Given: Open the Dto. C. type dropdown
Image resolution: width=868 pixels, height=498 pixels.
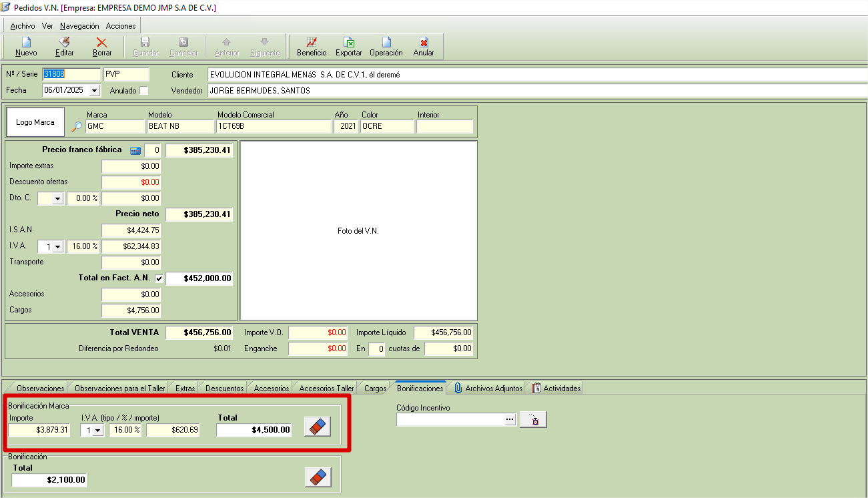Looking at the screenshot, I should (x=57, y=198).
